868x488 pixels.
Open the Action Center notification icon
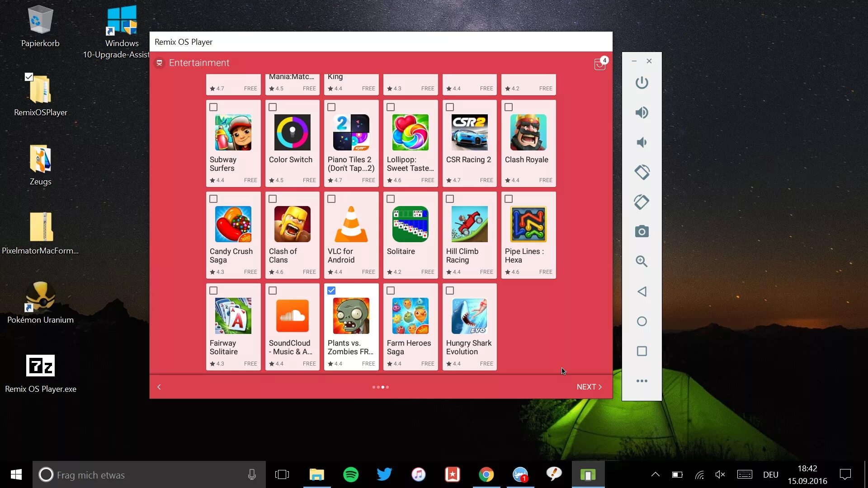pyautogui.click(x=845, y=474)
